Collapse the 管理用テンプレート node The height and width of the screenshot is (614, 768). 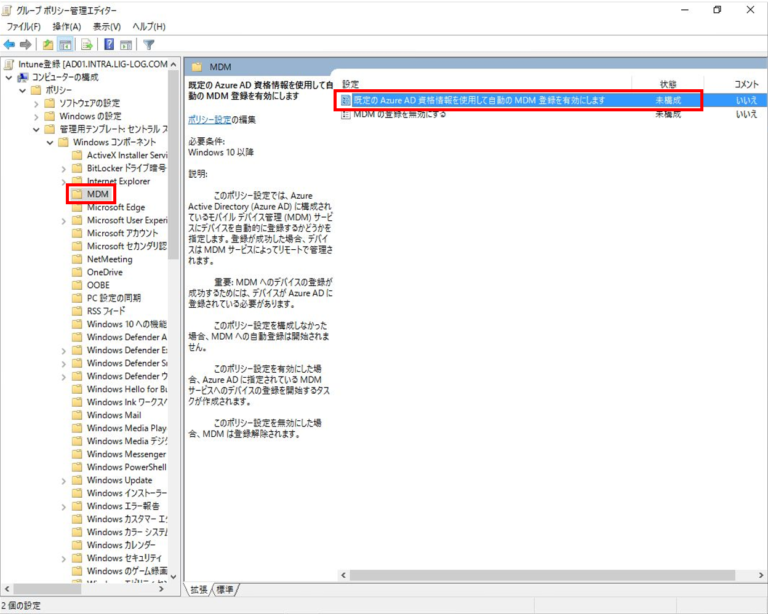[x=36, y=129]
